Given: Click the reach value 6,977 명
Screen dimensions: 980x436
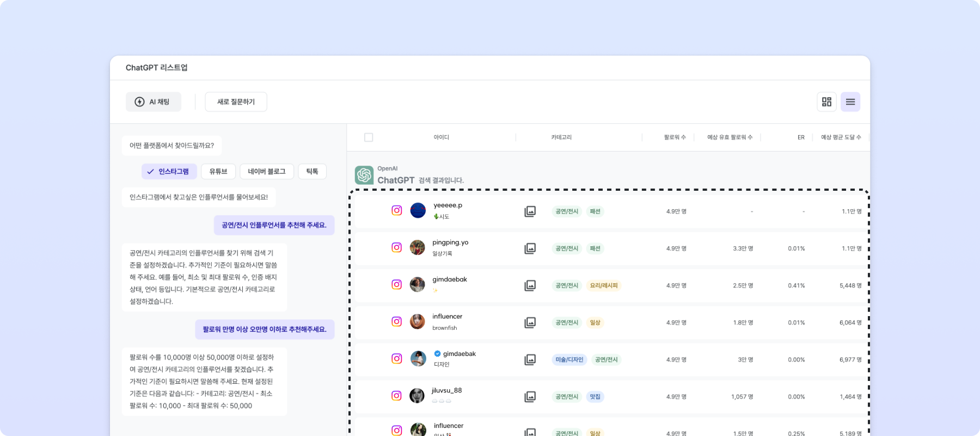Looking at the screenshot, I should coord(850,360).
